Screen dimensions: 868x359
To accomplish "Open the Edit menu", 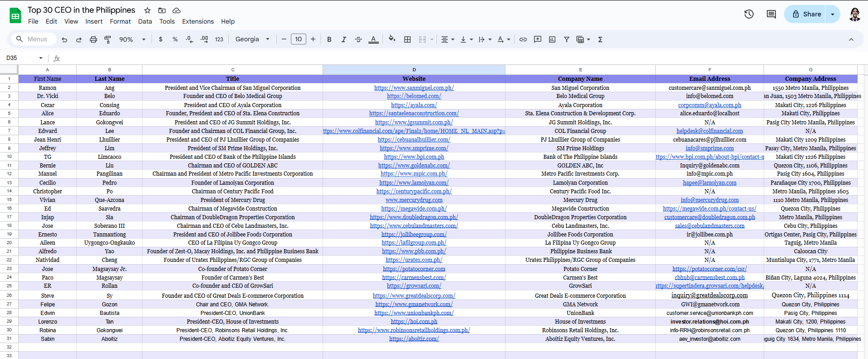I will point(51,21).
